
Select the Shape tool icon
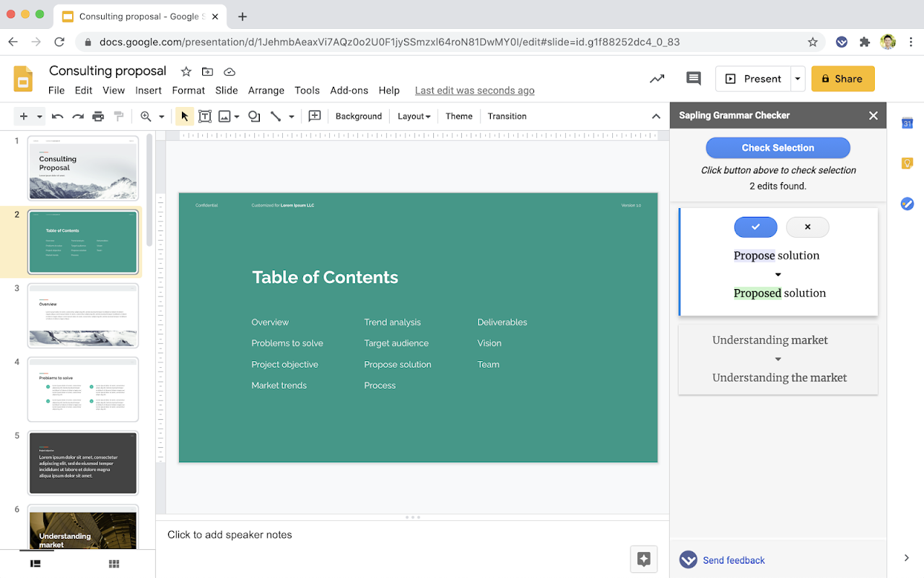(254, 116)
